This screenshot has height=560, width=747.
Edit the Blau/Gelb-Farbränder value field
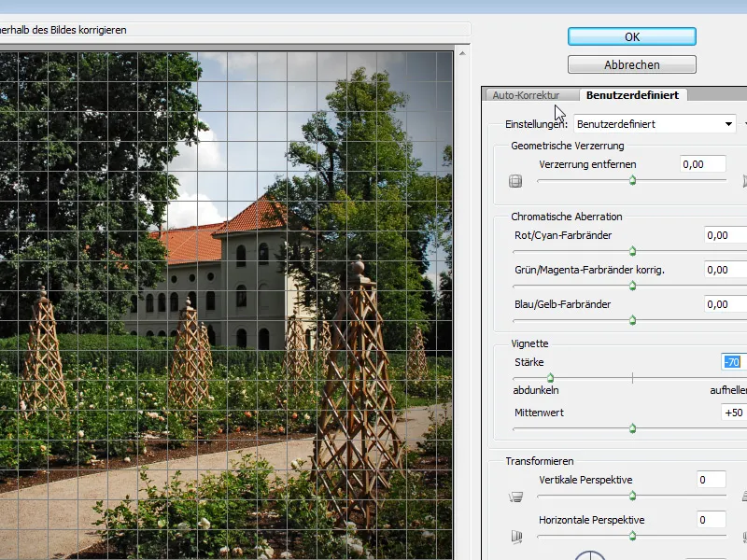click(x=726, y=304)
